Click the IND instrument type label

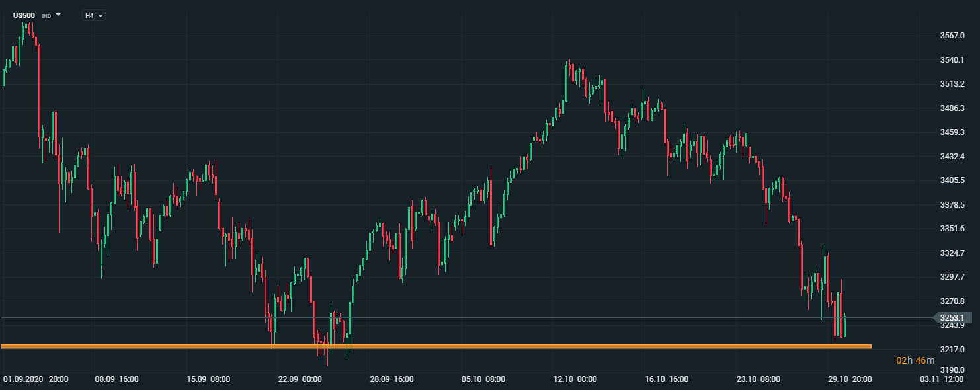click(x=46, y=15)
